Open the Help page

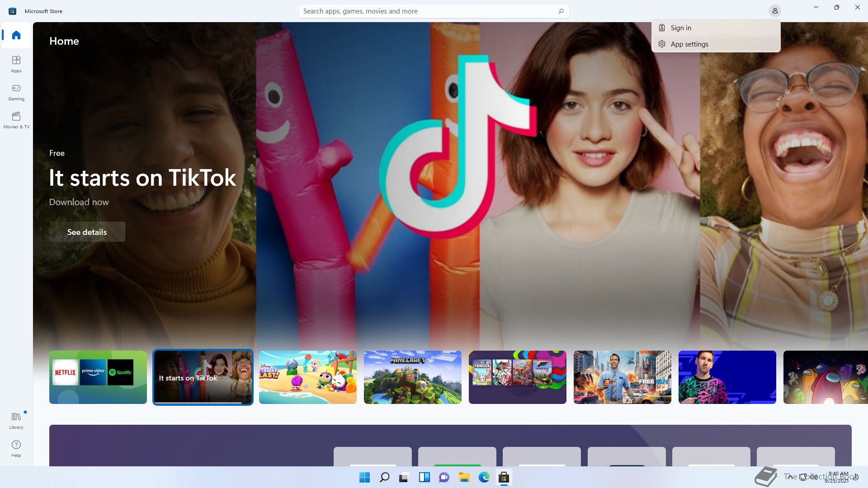pos(16,448)
